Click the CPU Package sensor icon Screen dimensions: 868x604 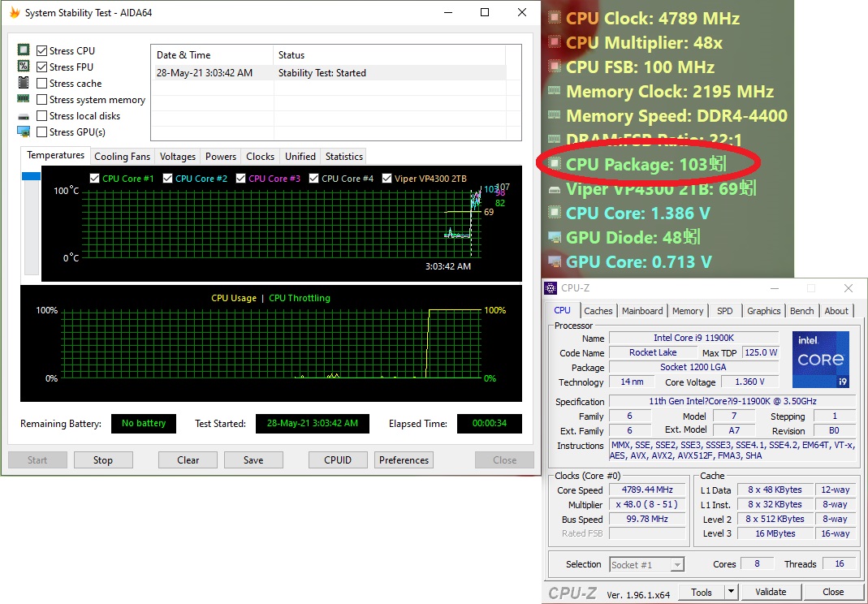[x=554, y=162]
